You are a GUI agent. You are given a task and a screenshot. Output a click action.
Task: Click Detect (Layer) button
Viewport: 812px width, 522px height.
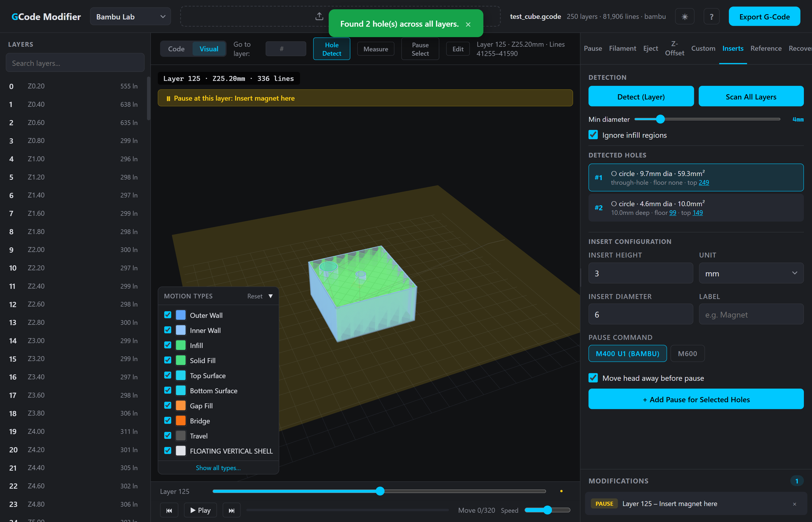(641, 97)
